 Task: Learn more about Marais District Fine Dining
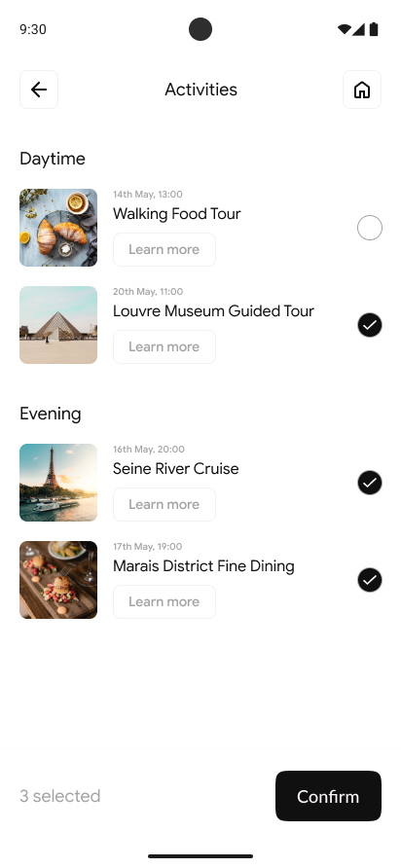[x=164, y=601]
